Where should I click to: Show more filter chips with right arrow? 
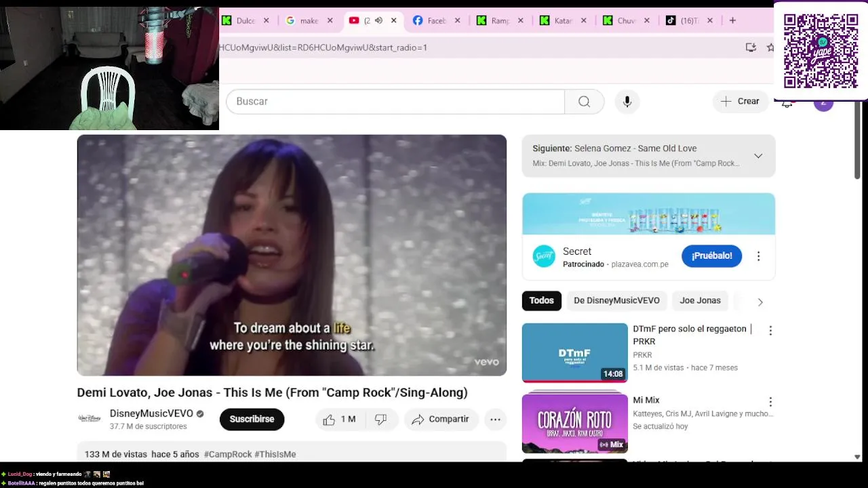[760, 302]
